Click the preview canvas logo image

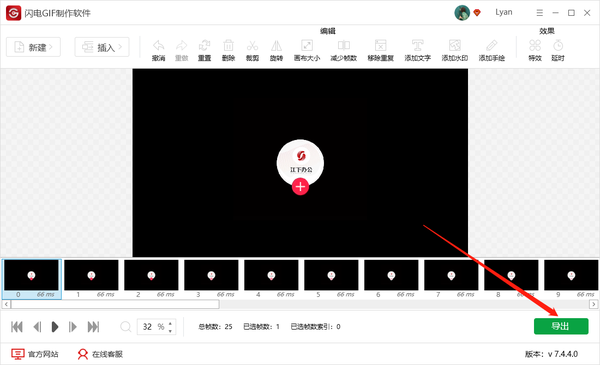coord(300,167)
